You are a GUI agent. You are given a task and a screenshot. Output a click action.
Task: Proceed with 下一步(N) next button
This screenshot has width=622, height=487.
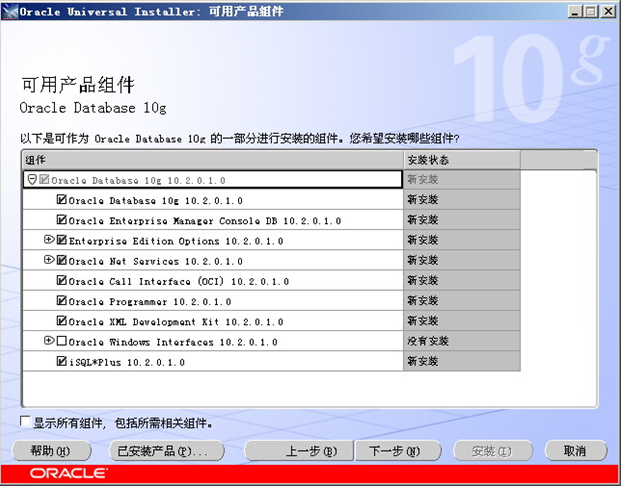pyautogui.click(x=398, y=451)
